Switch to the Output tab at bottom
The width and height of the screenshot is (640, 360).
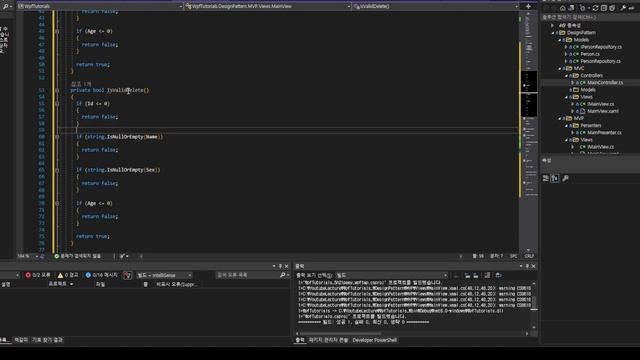[300, 340]
